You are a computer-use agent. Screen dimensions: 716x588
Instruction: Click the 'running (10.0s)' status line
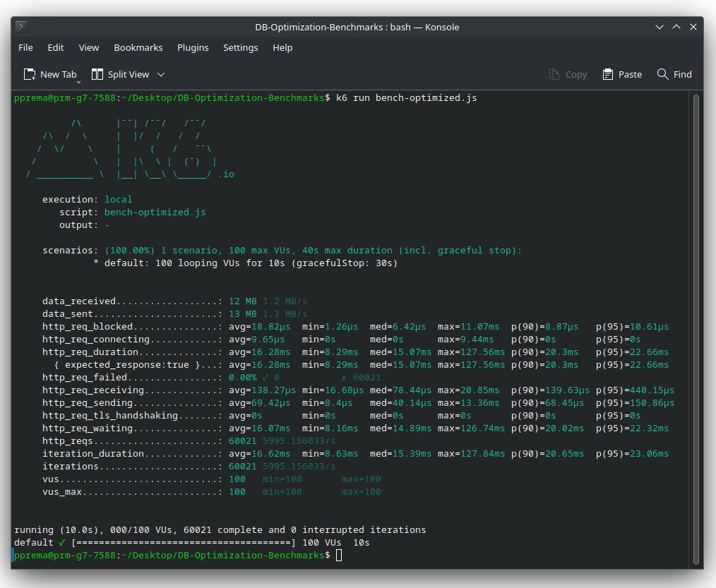point(220,530)
